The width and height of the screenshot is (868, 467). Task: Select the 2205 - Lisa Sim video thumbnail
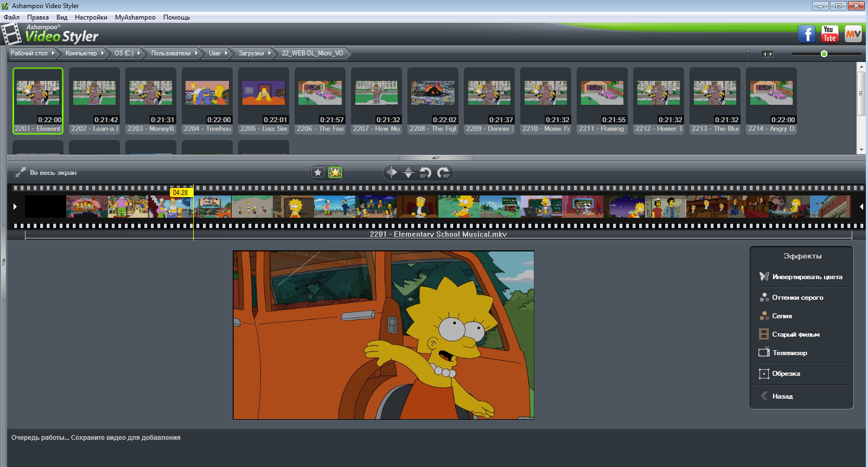(264, 101)
